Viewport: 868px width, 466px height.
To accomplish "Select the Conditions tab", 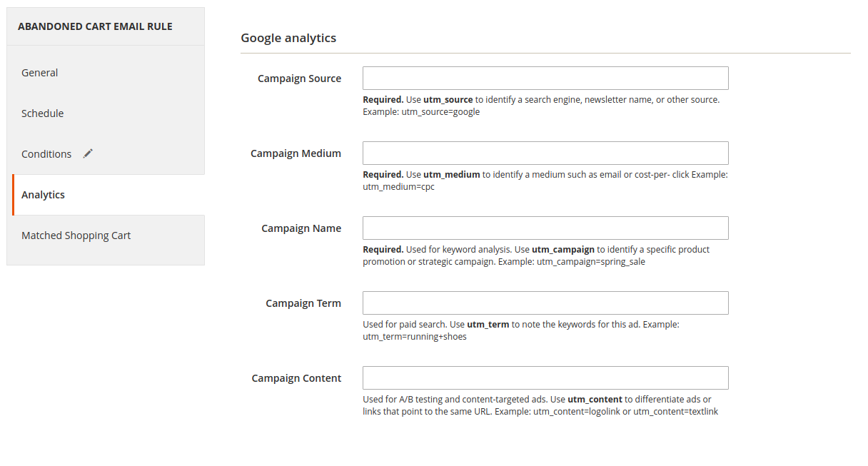I will pos(46,154).
